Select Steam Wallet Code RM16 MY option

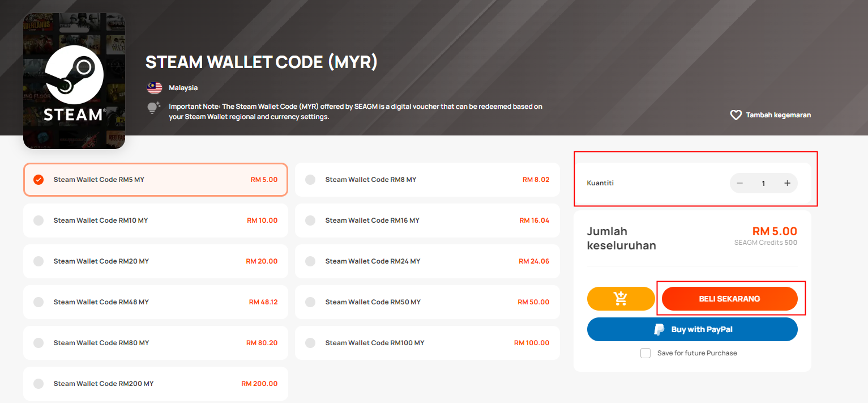[427, 220]
